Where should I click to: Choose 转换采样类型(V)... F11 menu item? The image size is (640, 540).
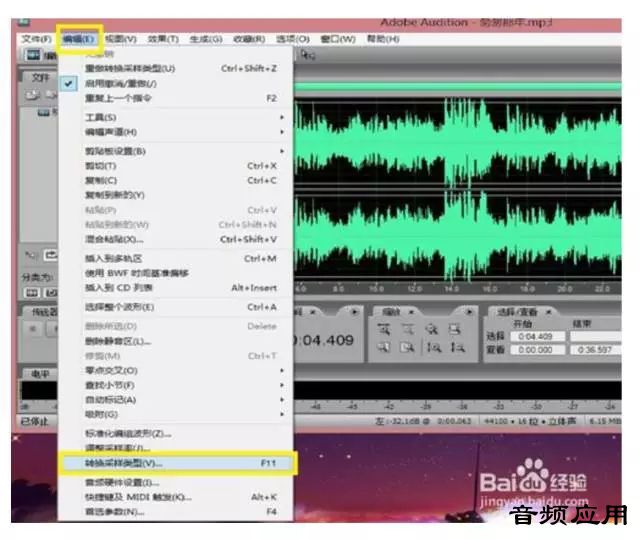click(177, 463)
